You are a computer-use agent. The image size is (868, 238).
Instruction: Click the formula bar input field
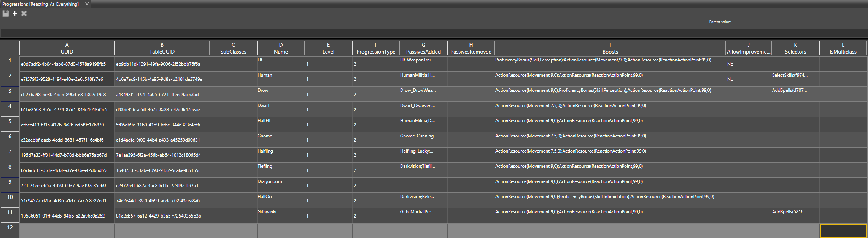[x=434, y=33]
